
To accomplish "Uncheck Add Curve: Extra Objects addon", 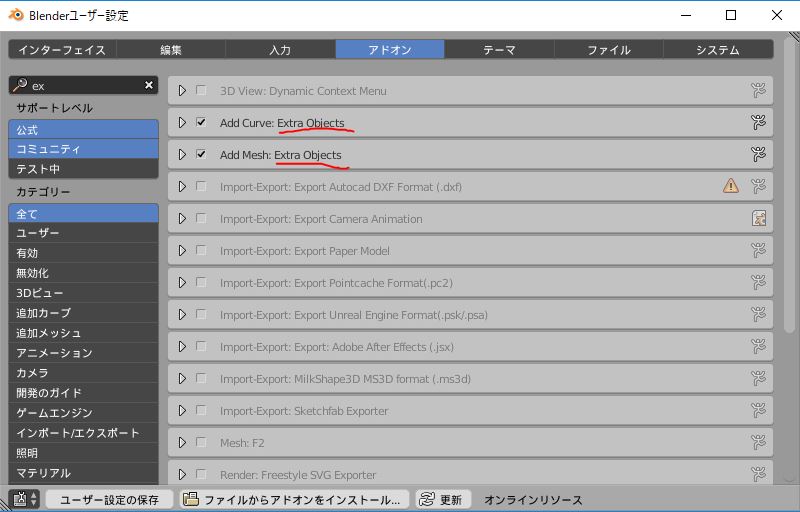I will point(201,122).
